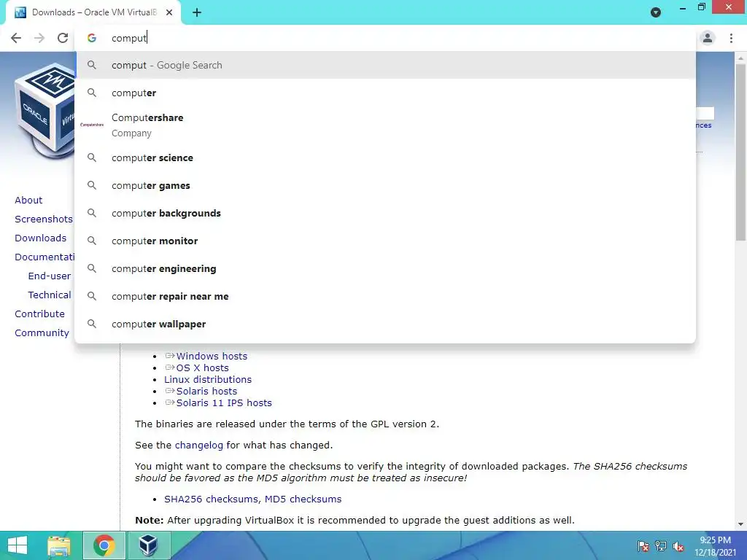Click the scrollbar down arrow

click(x=740, y=524)
